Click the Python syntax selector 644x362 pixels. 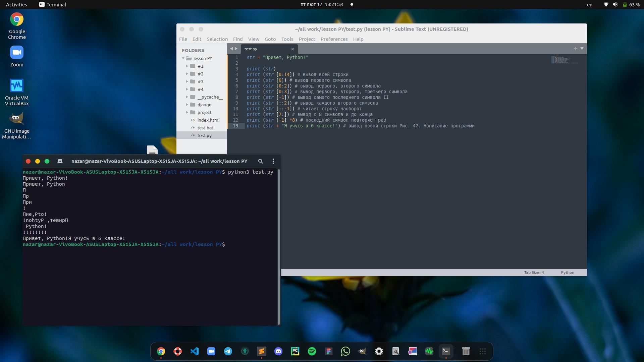568,273
